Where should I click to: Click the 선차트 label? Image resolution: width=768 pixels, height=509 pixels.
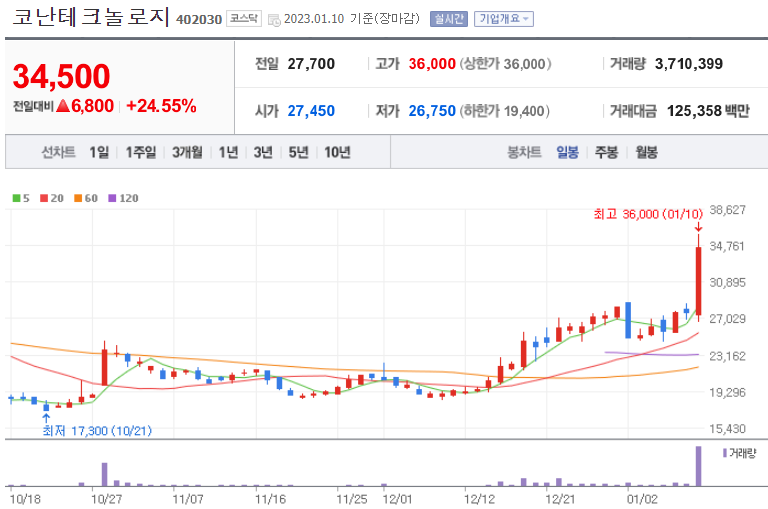[x=58, y=152]
